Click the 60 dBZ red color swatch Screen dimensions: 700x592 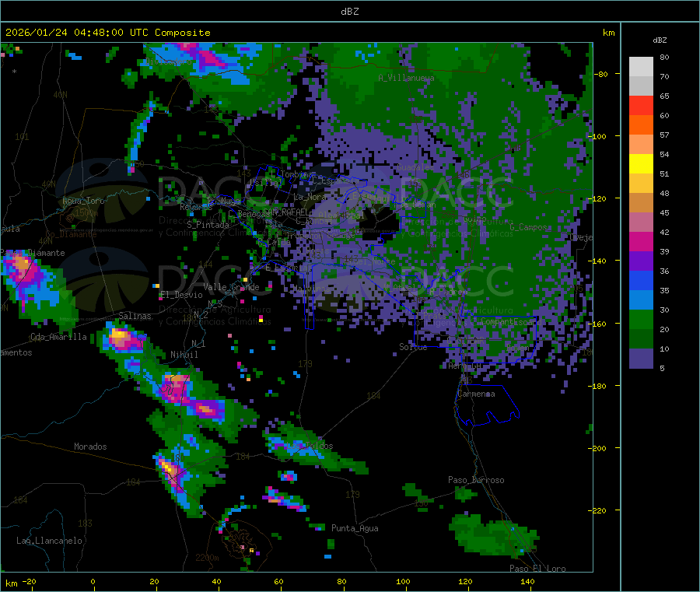[641, 105]
